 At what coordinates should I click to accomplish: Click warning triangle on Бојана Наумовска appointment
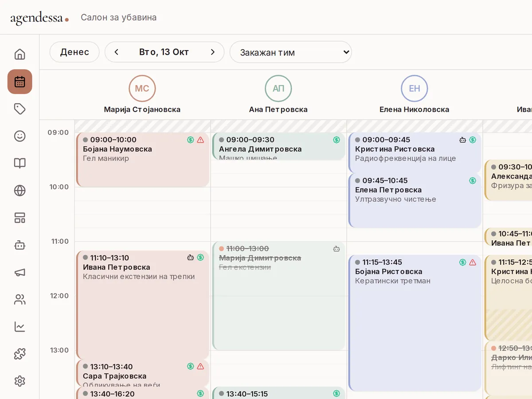pos(200,140)
